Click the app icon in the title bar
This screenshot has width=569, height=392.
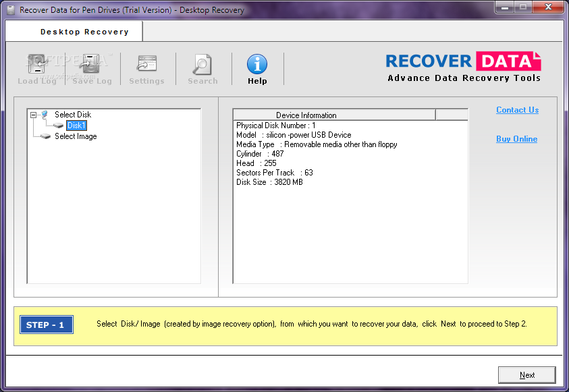tap(11, 10)
